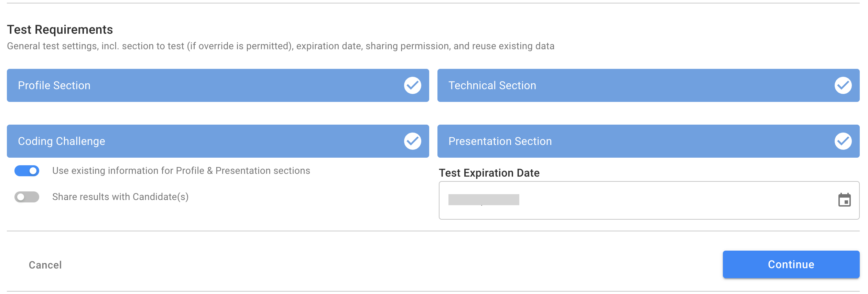
Task: Open the calendar date picker icon
Action: coord(844,200)
